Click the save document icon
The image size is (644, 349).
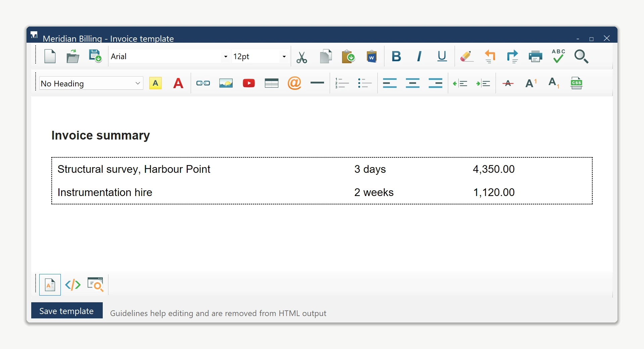point(95,56)
